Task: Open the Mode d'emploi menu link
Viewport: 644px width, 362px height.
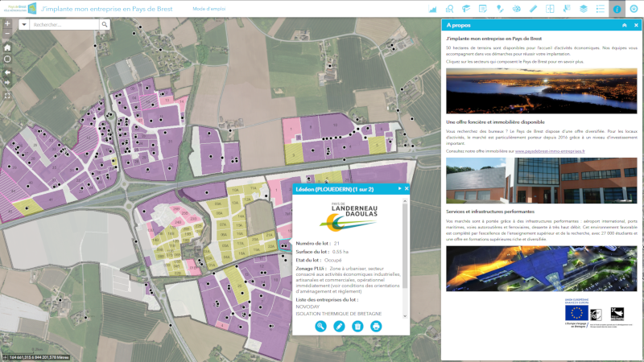Action: [x=209, y=9]
